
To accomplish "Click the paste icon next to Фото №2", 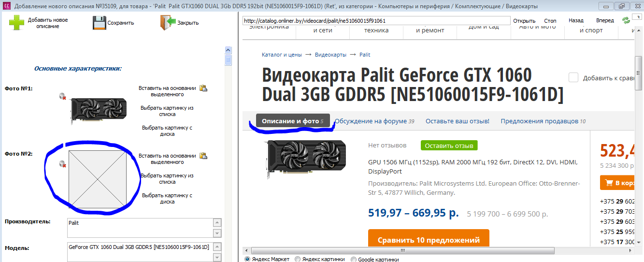I will click(x=203, y=156).
